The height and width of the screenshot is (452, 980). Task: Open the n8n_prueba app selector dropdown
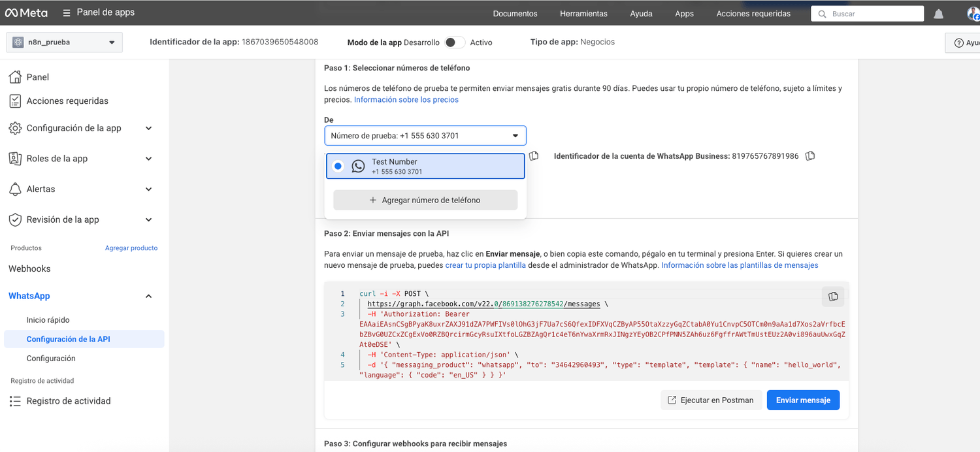(x=64, y=42)
